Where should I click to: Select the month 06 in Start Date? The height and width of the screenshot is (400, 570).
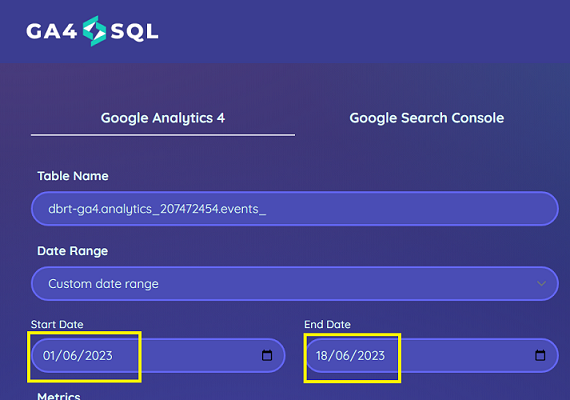70,356
